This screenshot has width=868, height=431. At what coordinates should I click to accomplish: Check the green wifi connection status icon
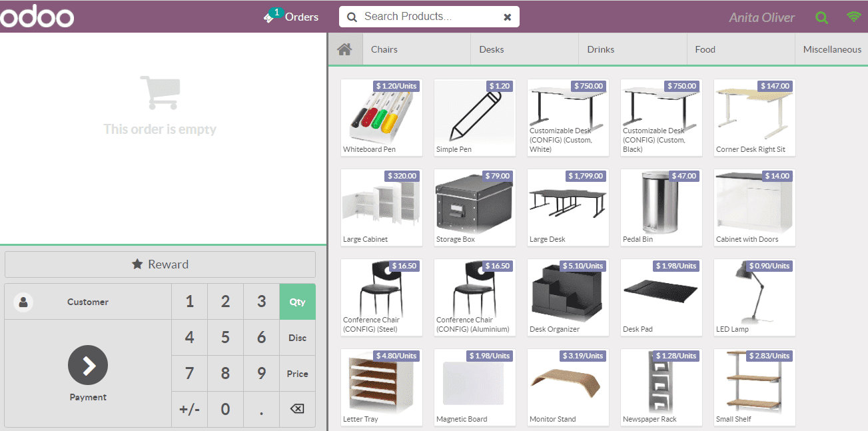click(854, 17)
